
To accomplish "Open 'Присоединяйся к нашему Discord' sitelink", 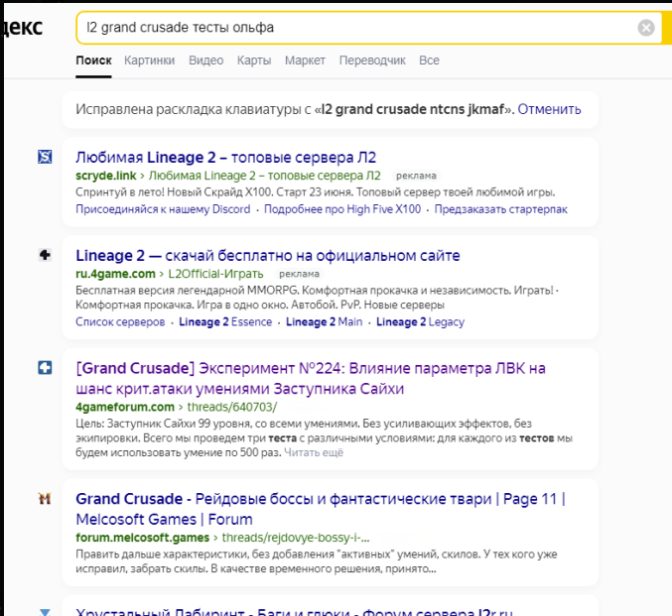I will pyautogui.click(x=163, y=209).
